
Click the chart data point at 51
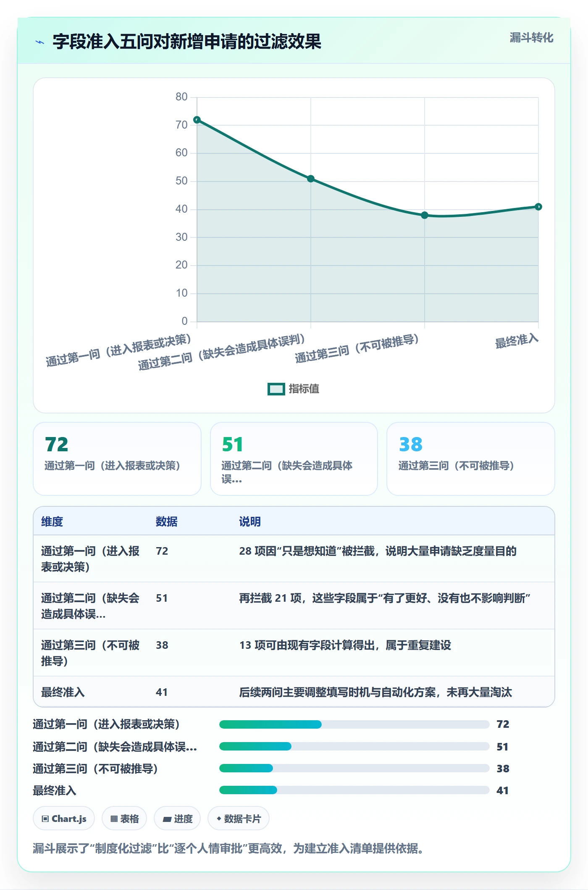point(311,179)
